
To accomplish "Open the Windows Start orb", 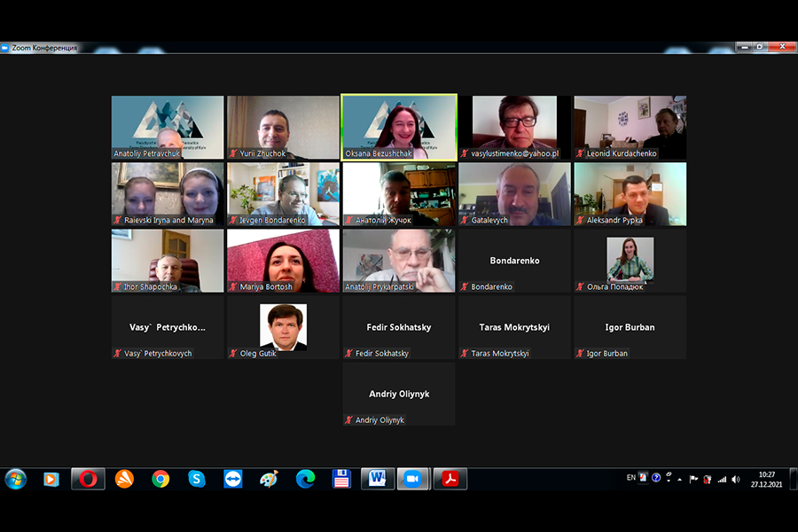I will tap(16, 479).
